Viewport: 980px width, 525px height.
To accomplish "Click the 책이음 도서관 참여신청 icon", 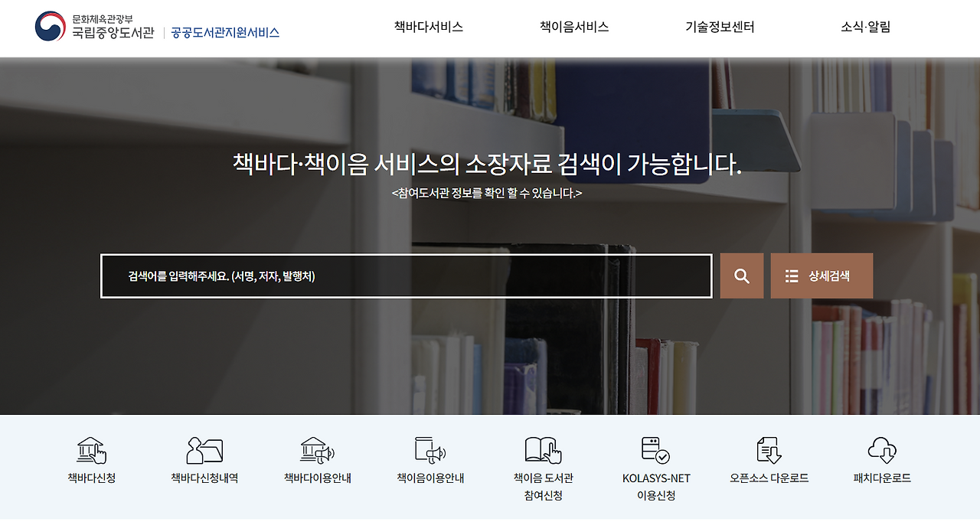I will tap(542, 450).
